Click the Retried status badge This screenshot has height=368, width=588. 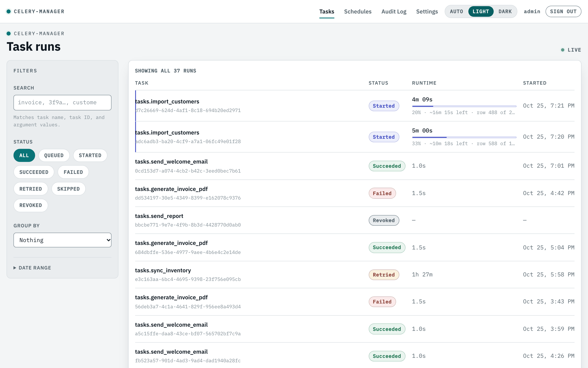click(384, 275)
